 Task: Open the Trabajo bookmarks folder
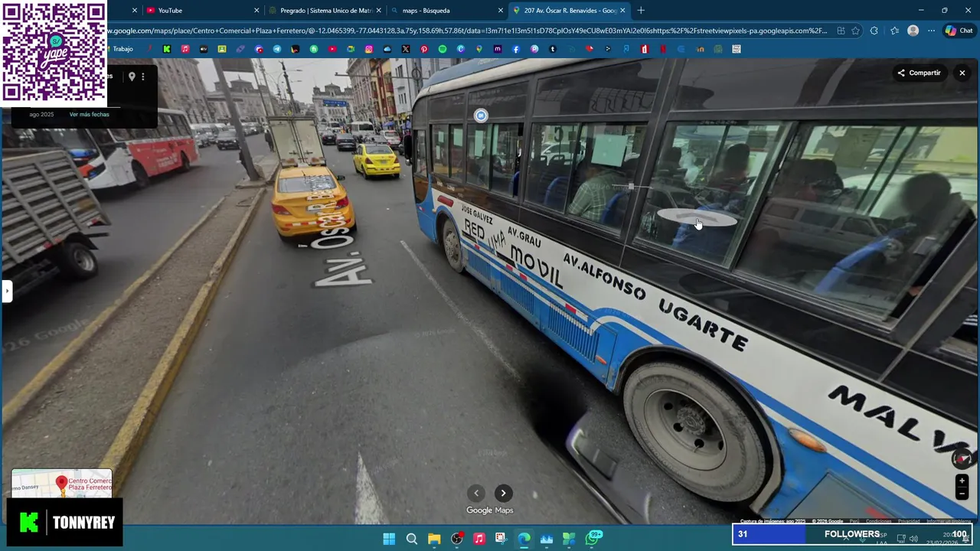(x=122, y=49)
